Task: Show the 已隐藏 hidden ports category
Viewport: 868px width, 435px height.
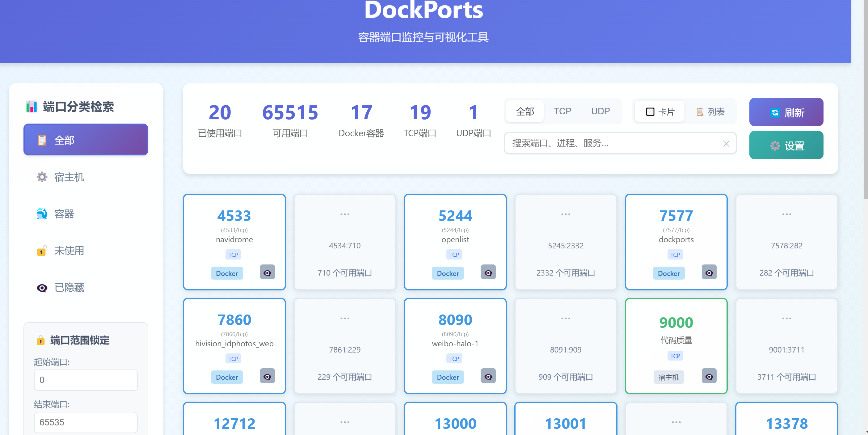Action: (86, 287)
